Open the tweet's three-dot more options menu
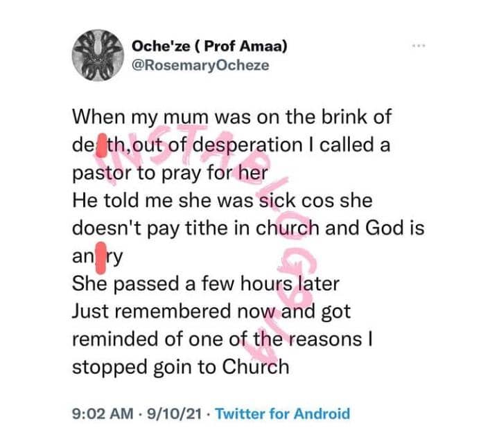This screenshot has width=499, height=448. pos(418,46)
